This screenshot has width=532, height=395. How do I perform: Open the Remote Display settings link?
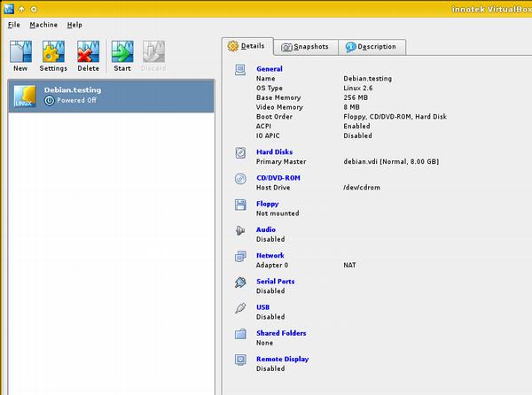[283, 359]
